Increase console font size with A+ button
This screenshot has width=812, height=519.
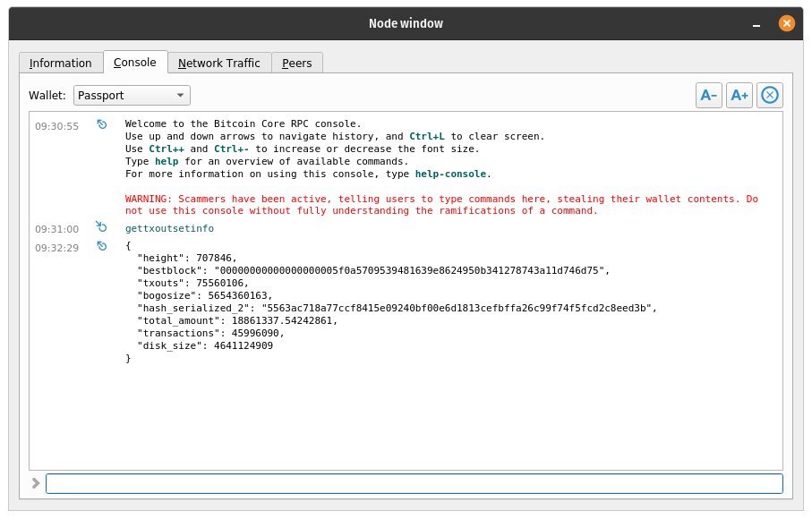(x=739, y=95)
